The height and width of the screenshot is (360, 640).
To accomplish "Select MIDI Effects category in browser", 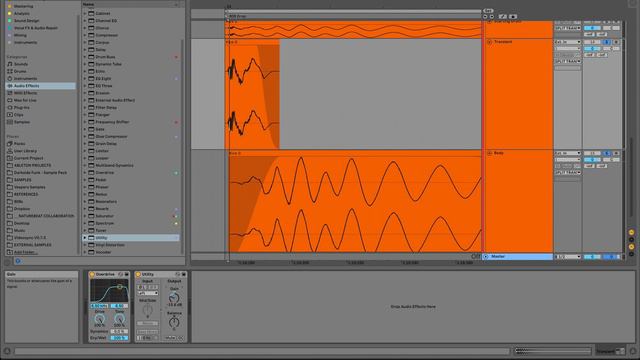I will tap(25, 93).
